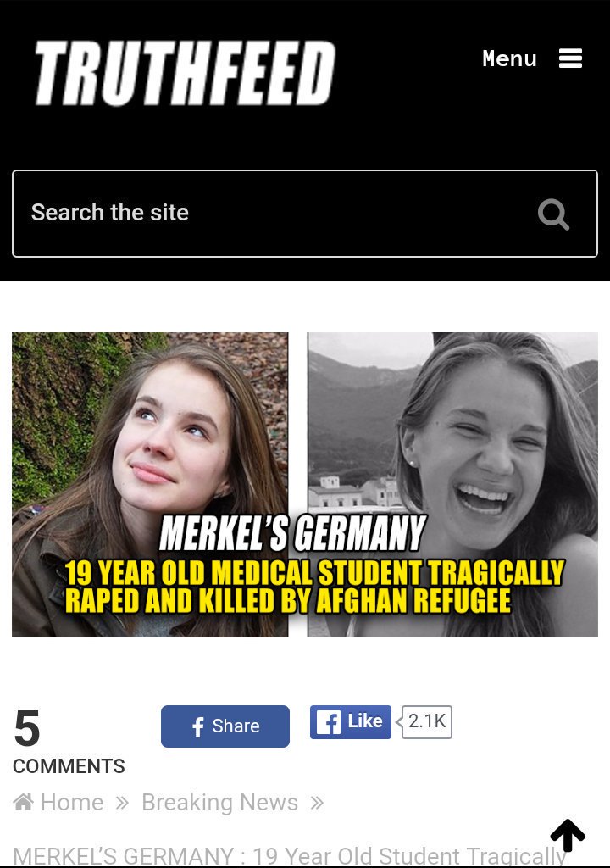Open the right black-and-white photo
The image size is (610, 868).
(x=452, y=484)
